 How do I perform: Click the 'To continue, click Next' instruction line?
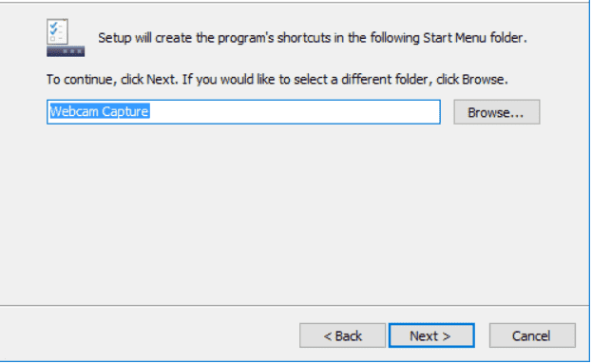pos(277,80)
